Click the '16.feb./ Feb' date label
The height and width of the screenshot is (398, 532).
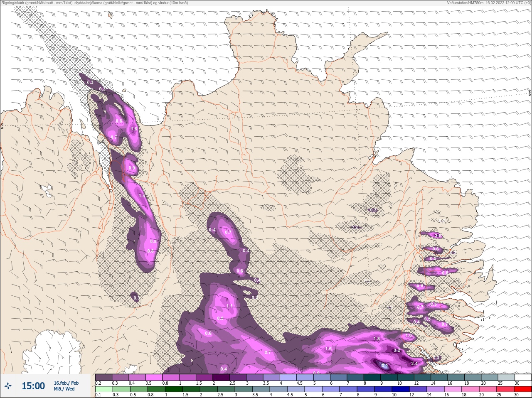(66, 383)
